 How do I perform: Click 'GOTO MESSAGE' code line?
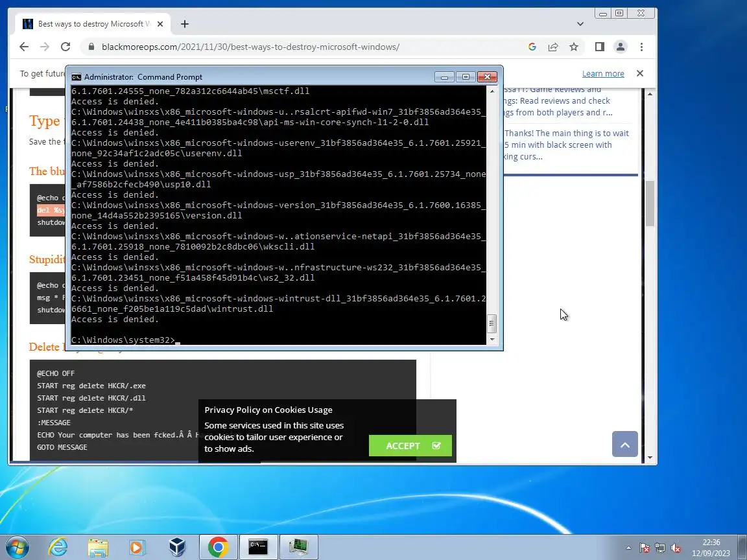click(62, 447)
